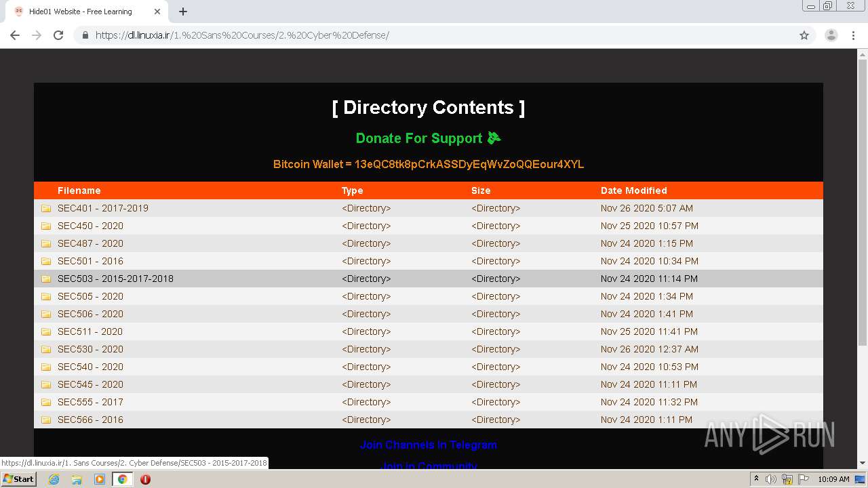Click folder icon for SEC566 - 2016

[46, 420]
